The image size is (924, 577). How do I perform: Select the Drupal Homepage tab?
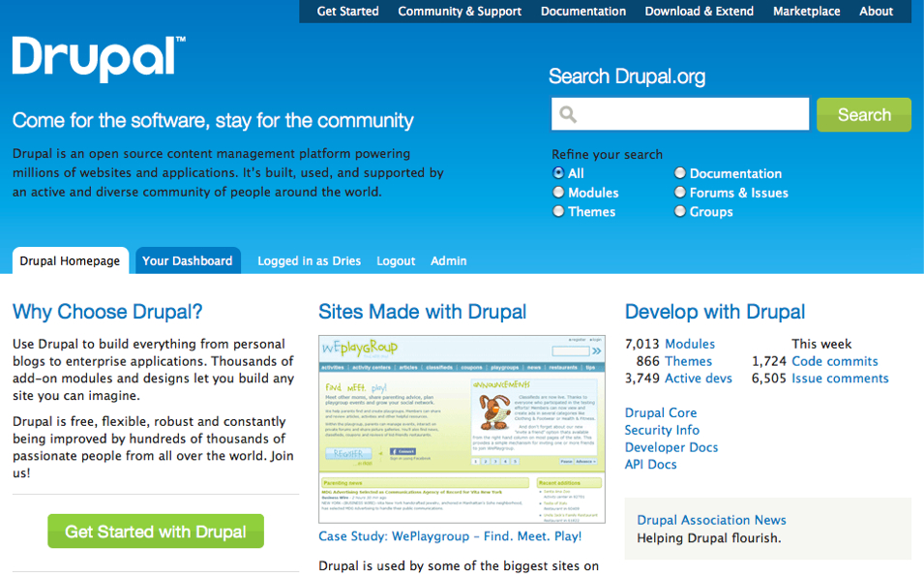[70, 260]
